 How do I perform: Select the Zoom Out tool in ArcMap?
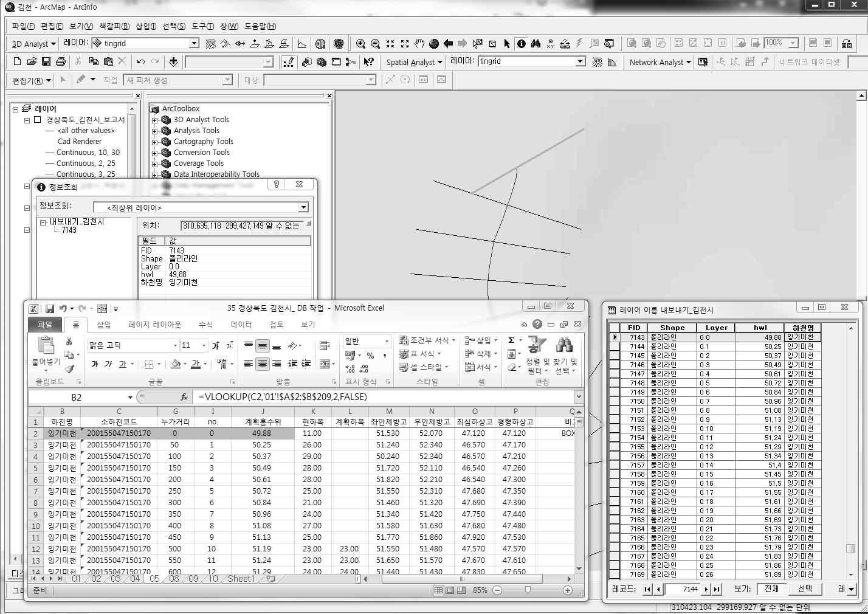pyautogui.click(x=375, y=44)
